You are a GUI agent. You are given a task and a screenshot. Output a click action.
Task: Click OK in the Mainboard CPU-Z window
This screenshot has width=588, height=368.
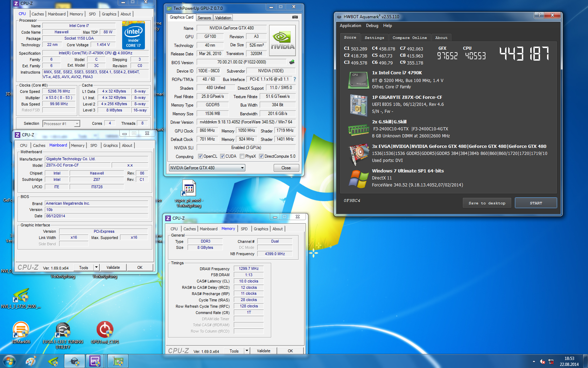(x=140, y=267)
